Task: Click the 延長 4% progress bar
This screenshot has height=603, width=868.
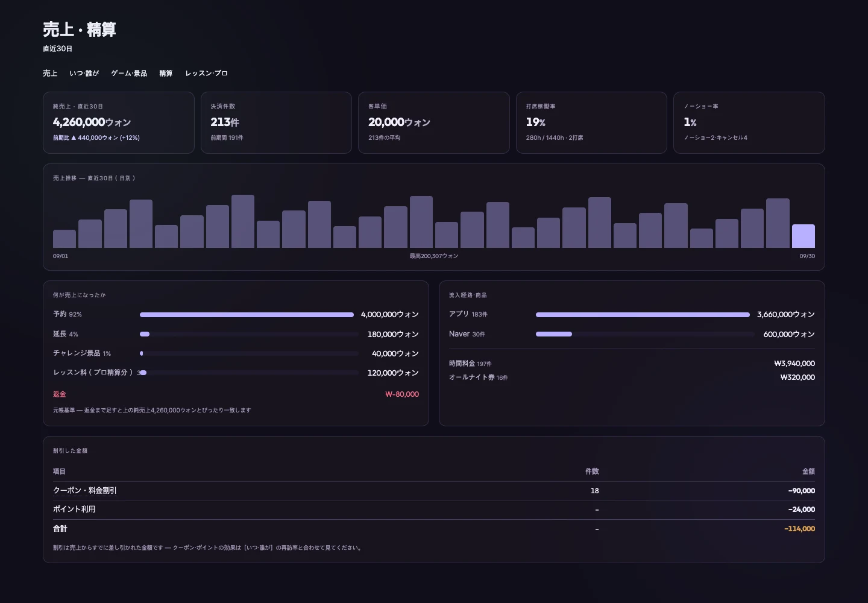Action: (249, 334)
